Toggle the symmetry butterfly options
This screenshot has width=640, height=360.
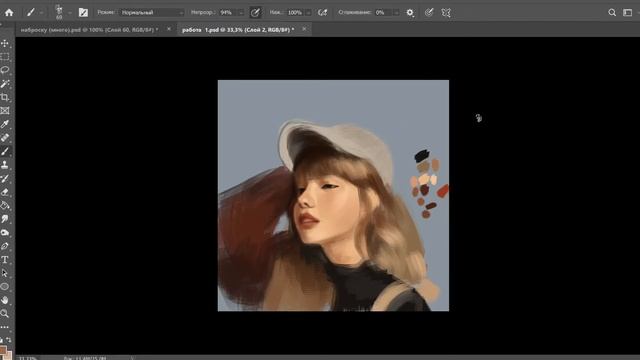446,13
